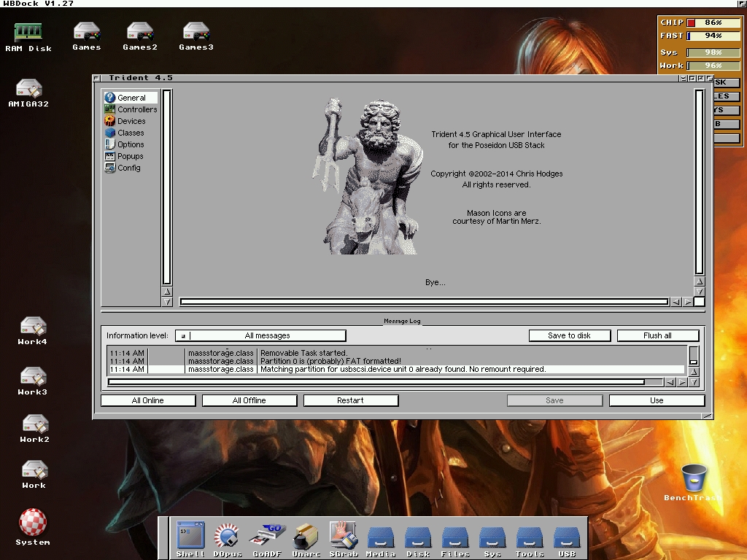Viewport: 747px width, 560px height.
Task: Click the Use button
Action: click(657, 400)
